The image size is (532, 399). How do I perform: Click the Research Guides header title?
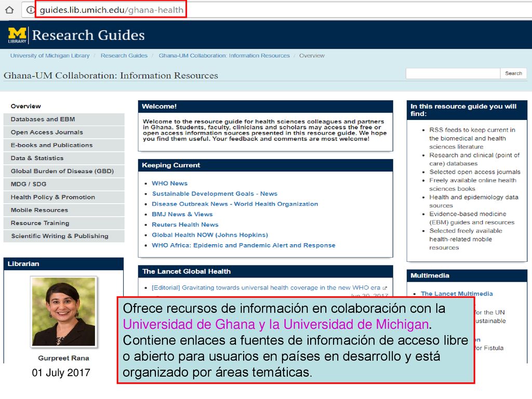click(x=88, y=35)
